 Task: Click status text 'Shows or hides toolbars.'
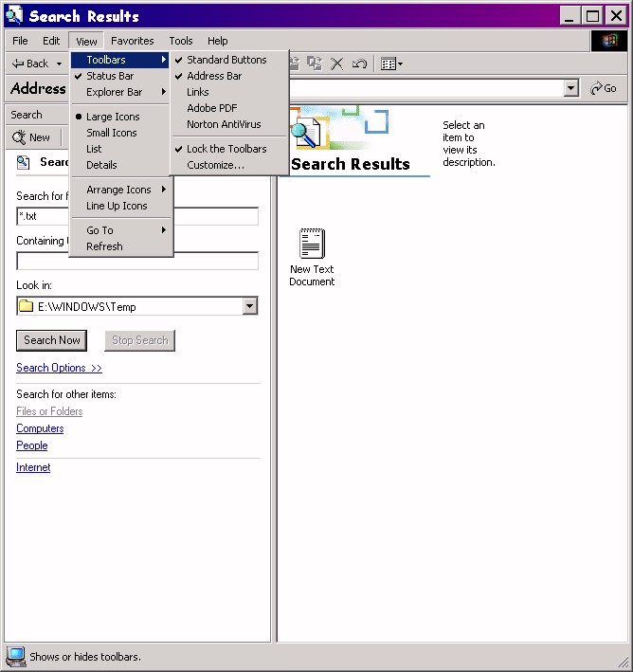[x=85, y=657]
